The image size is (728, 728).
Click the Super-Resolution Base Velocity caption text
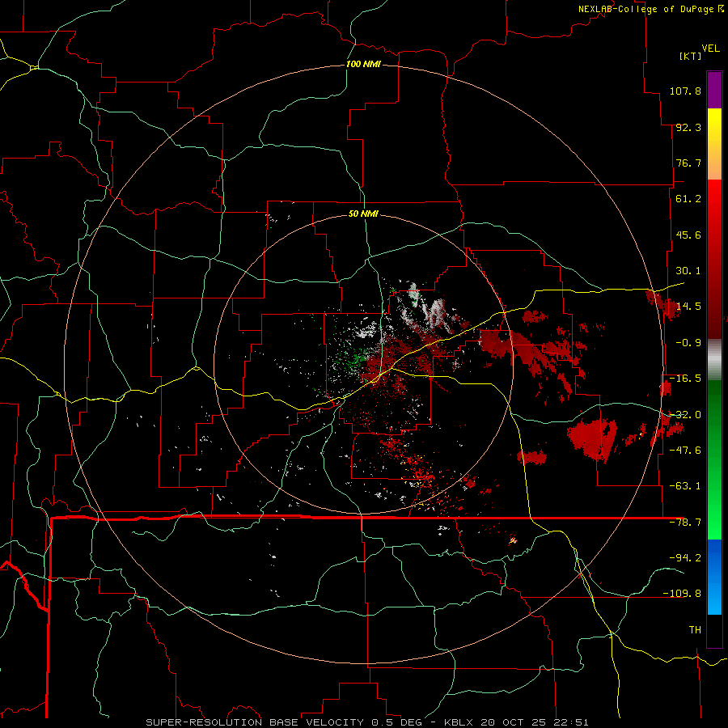click(x=255, y=722)
